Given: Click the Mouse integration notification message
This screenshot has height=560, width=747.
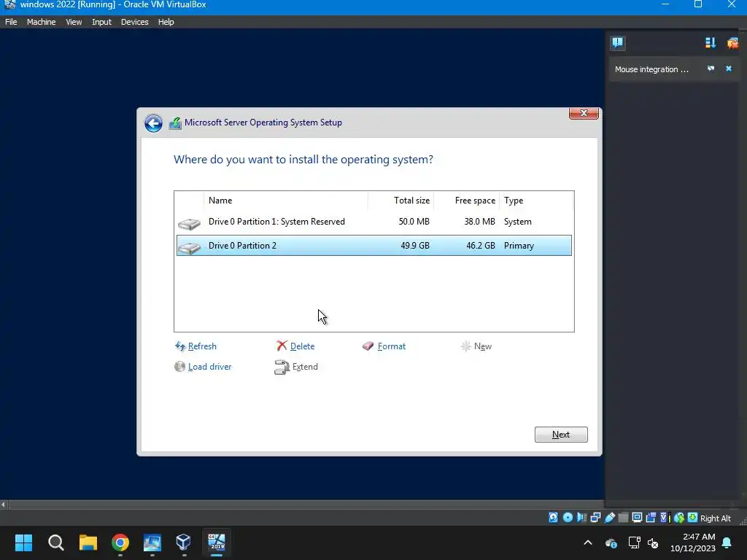Looking at the screenshot, I should click(651, 69).
